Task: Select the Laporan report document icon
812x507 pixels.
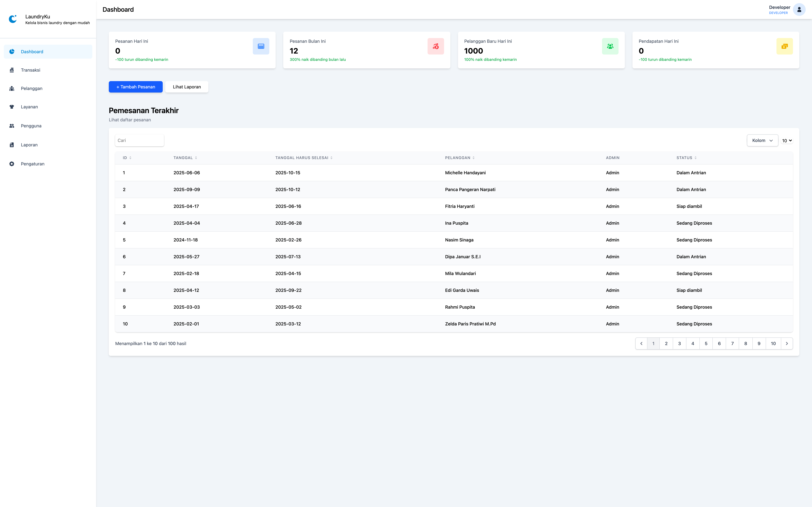Action: click(x=12, y=144)
